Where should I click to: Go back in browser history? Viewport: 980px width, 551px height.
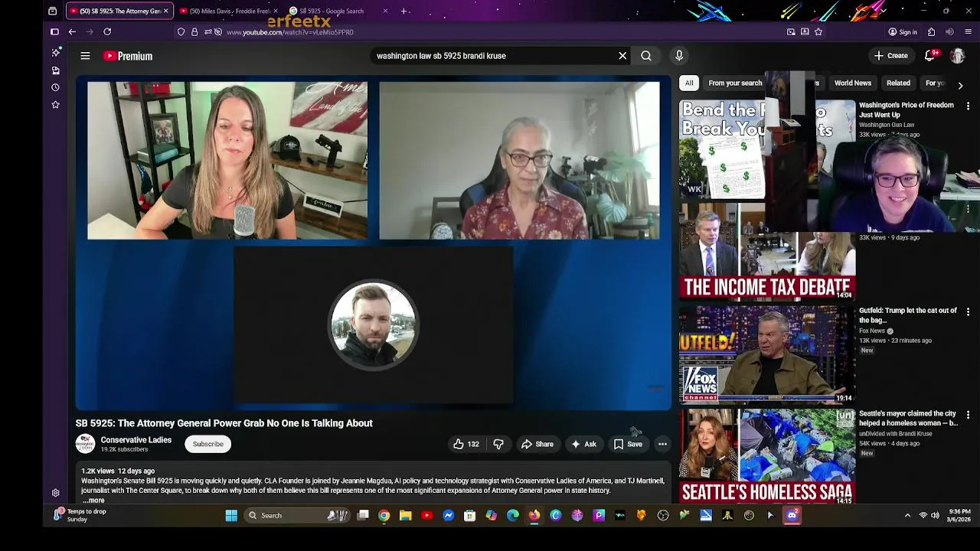click(72, 32)
